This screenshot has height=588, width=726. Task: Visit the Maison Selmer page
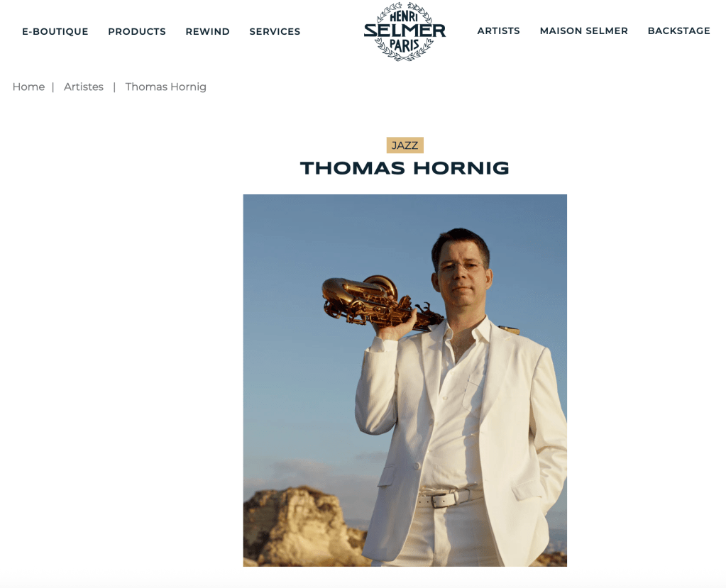[x=583, y=30]
